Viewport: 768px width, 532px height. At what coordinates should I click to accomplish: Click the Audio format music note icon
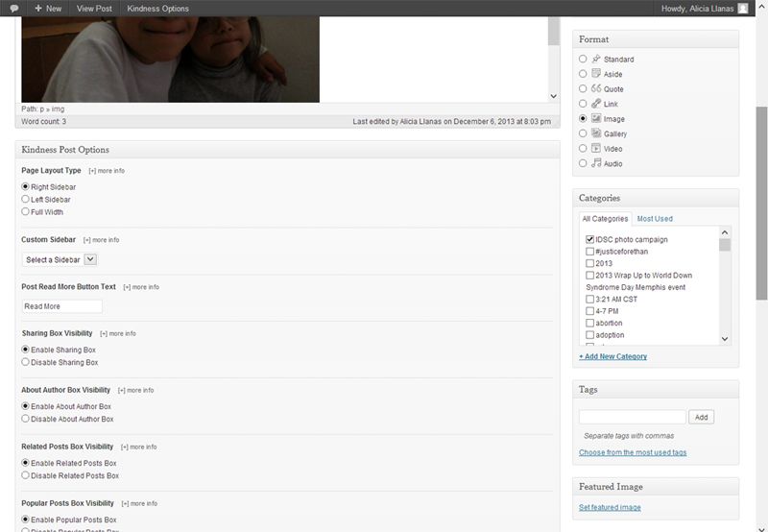(x=595, y=163)
